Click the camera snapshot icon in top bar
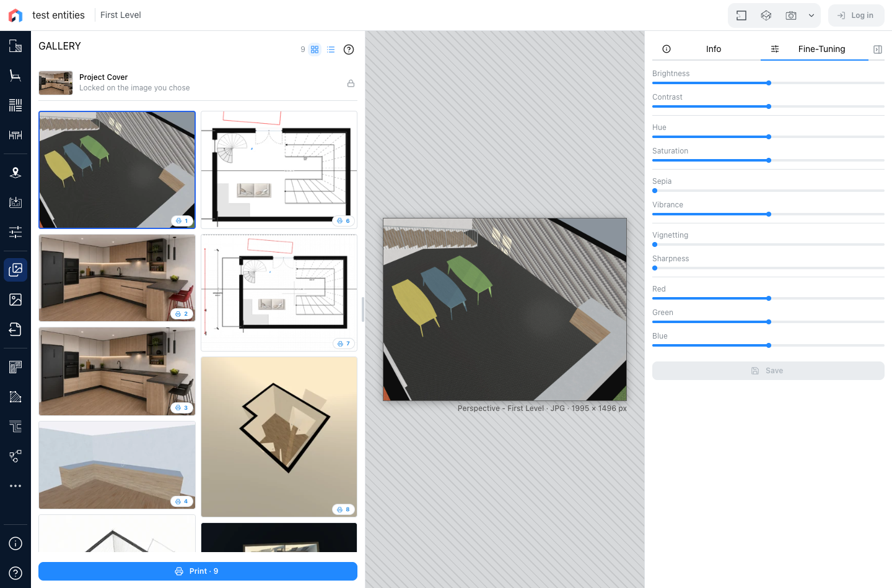 point(791,15)
